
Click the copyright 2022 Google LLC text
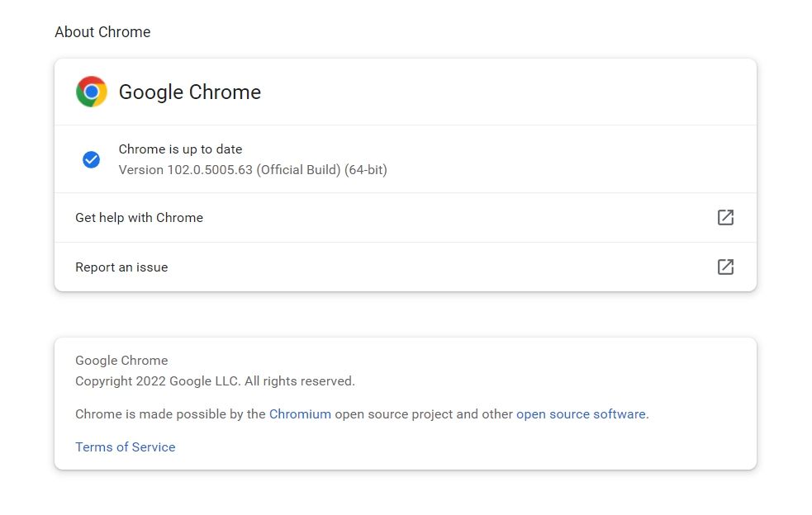[x=215, y=380]
